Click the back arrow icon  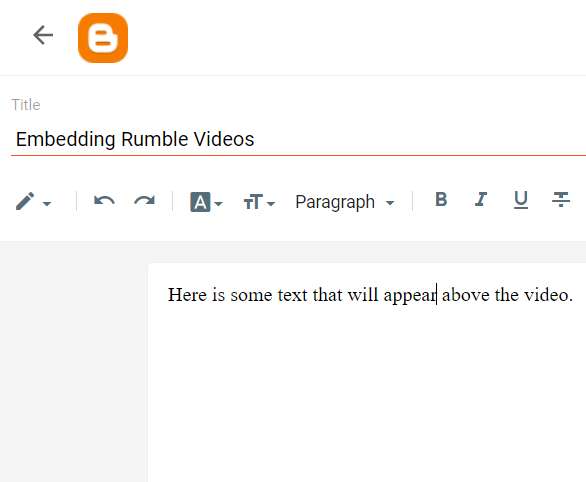(43, 35)
